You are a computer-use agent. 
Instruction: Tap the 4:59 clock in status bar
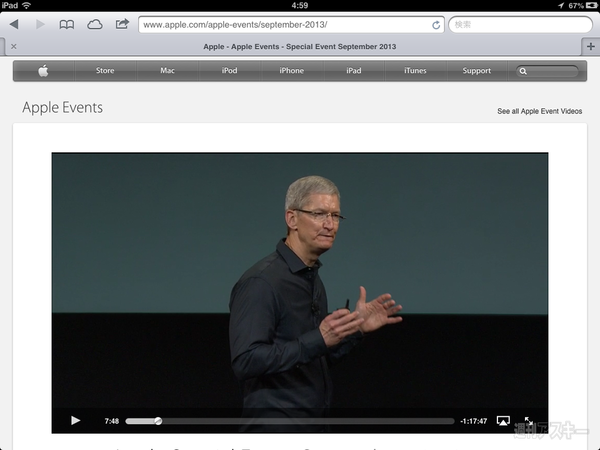(x=300, y=5)
